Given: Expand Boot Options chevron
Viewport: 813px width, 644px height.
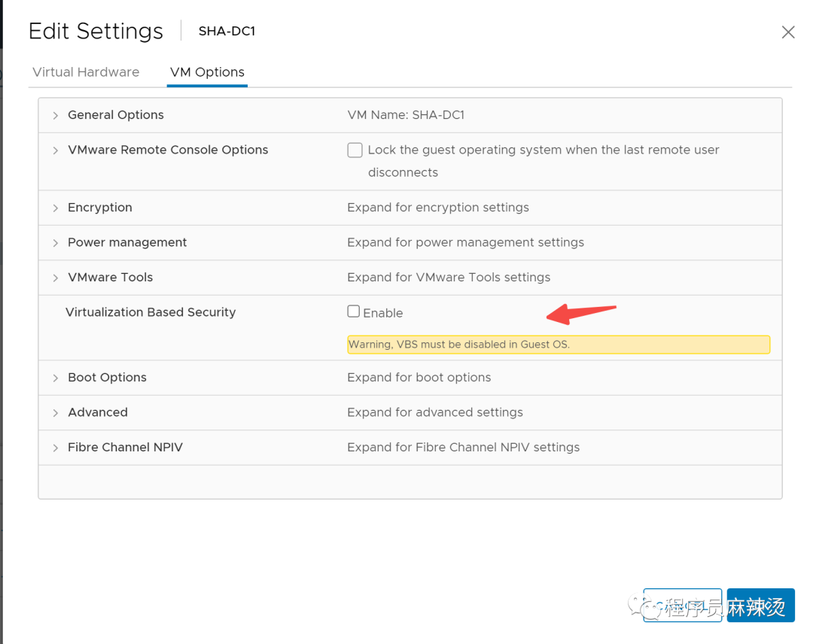Looking at the screenshot, I should tap(56, 378).
